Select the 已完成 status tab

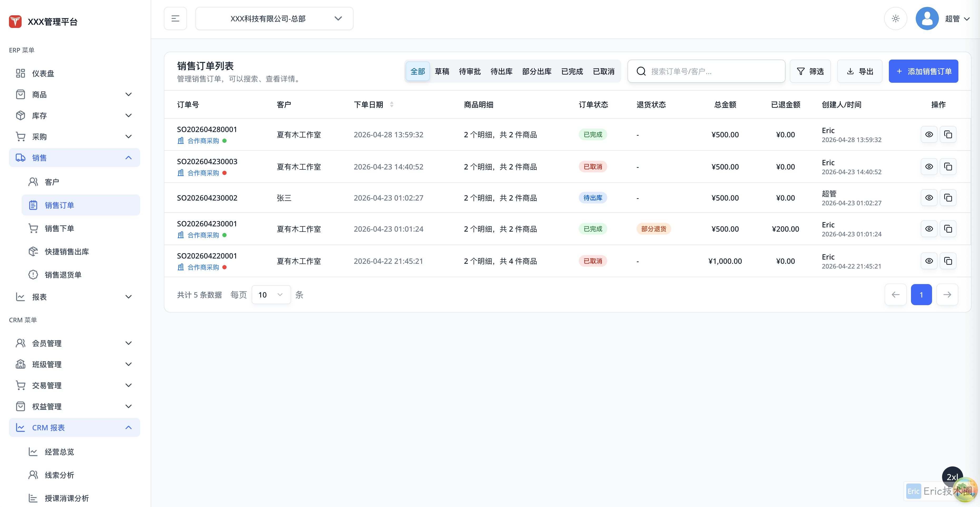click(x=572, y=71)
